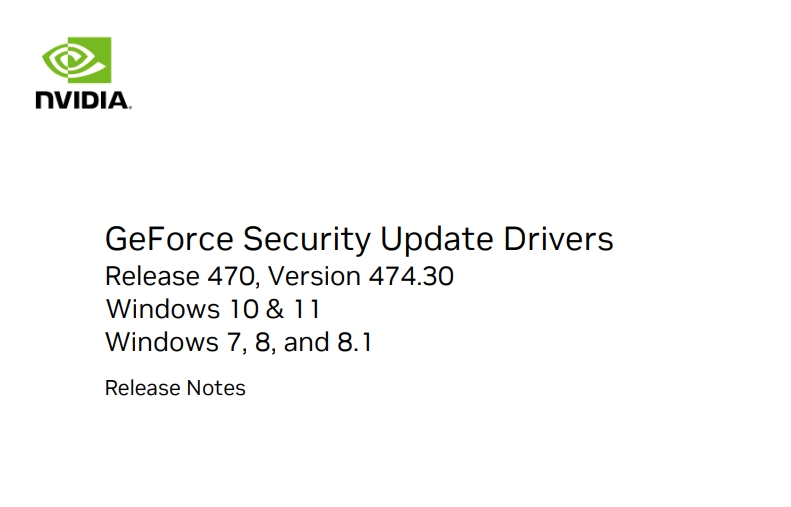Viewport: 791px width, 507px height.
Task: Click the number 11 in Windows line
Action: coord(307,309)
